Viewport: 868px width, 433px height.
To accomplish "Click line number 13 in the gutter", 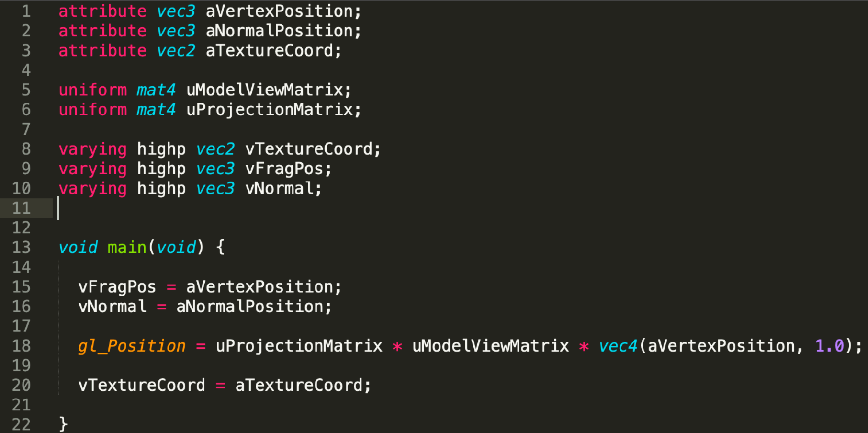I will pos(21,247).
